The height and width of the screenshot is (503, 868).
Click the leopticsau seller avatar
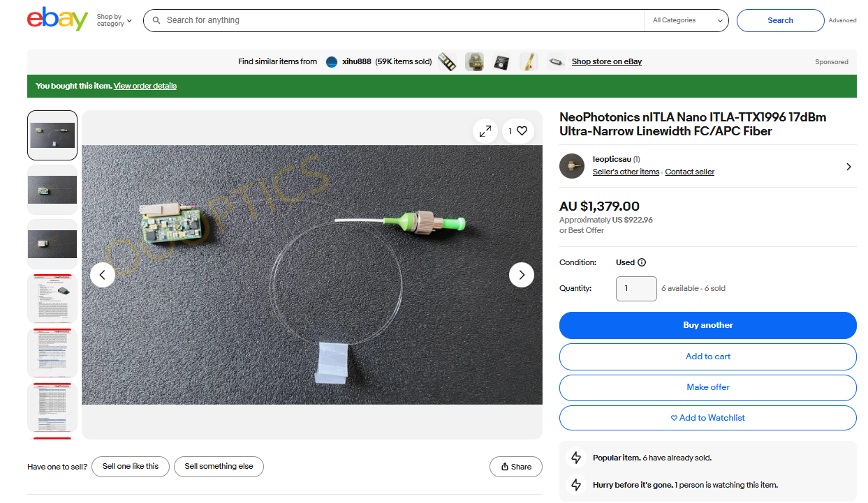[571, 166]
